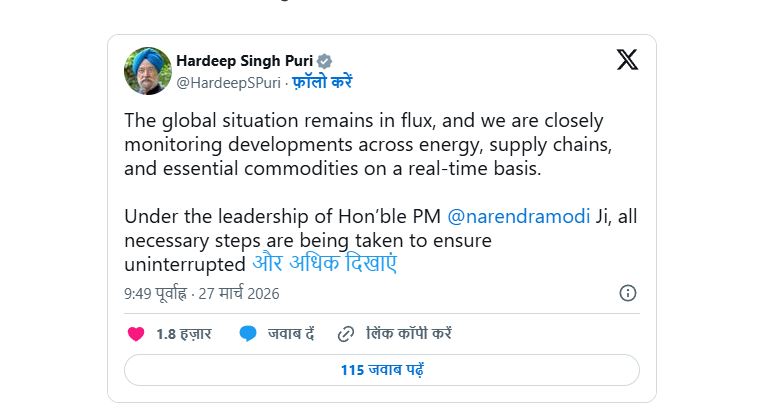
Task: Open Hardeep Singh Puri's profile picture
Action: pos(147,71)
